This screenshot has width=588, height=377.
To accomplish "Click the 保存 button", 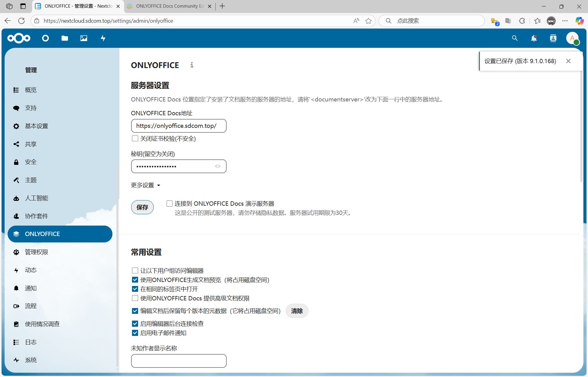I will [x=142, y=207].
